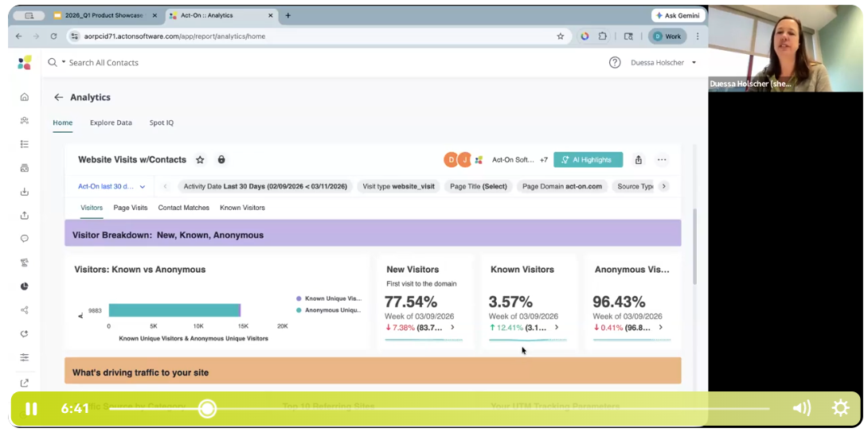
Task: Open the share export icon next to AI Highlights
Action: (x=639, y=160)
